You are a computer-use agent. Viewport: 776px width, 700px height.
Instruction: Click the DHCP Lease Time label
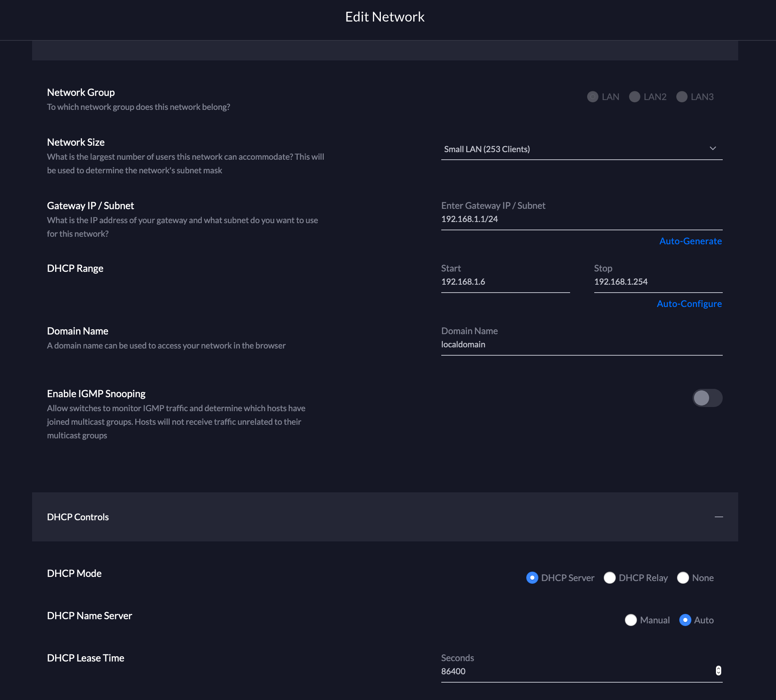pos(85,658)
